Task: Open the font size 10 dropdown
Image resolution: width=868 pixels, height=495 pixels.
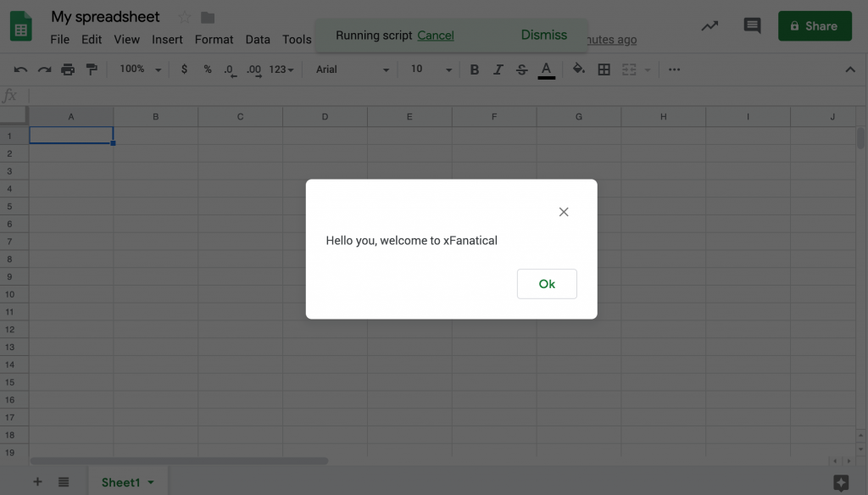Action: pos(431,70)
